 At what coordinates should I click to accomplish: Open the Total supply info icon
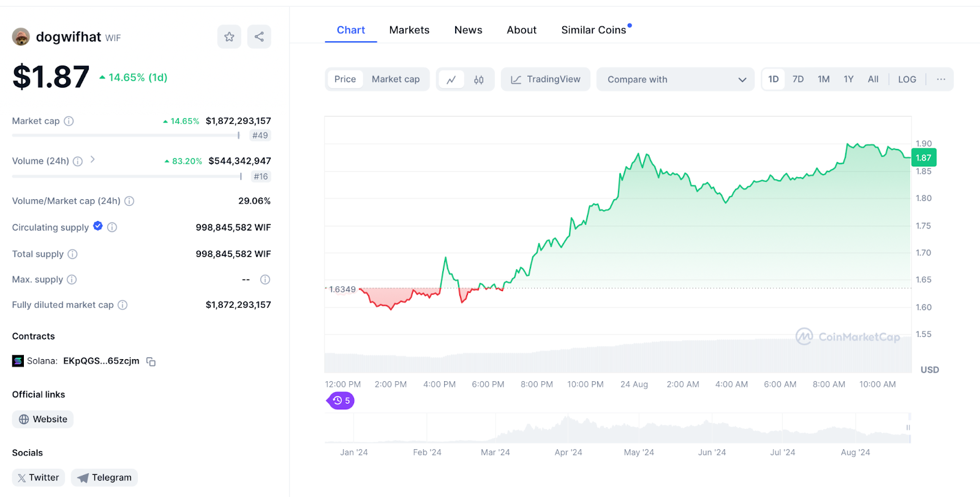pos(72,254)
